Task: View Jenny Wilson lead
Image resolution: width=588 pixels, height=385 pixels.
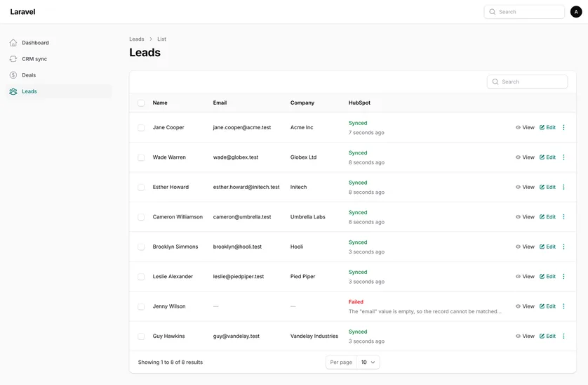Action: 525,306
